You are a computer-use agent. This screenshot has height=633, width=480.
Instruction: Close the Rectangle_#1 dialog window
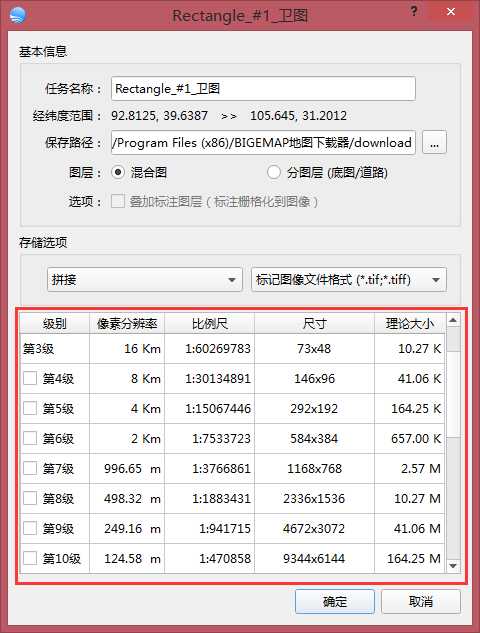pyautogui.click(x=451, y=11)
